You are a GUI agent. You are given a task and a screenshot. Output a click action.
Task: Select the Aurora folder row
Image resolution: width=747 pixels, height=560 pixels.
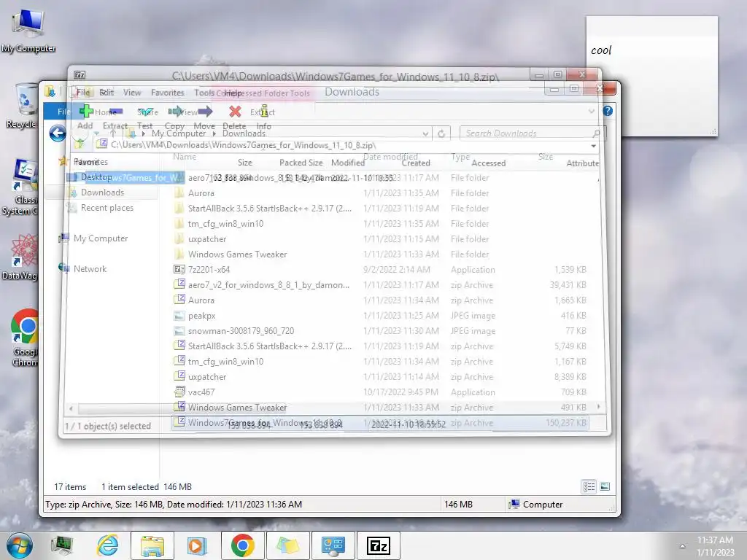[381, 192]
